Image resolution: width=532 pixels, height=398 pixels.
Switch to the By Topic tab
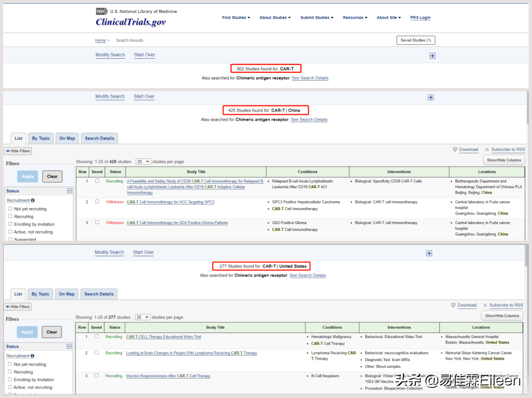pyautogui.click(x=41, y=138)
